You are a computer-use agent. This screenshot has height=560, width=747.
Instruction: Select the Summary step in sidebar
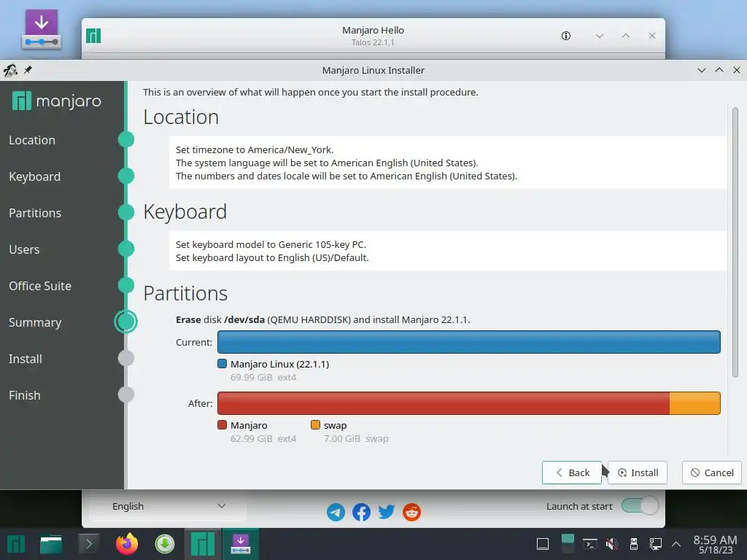point(35,322)
